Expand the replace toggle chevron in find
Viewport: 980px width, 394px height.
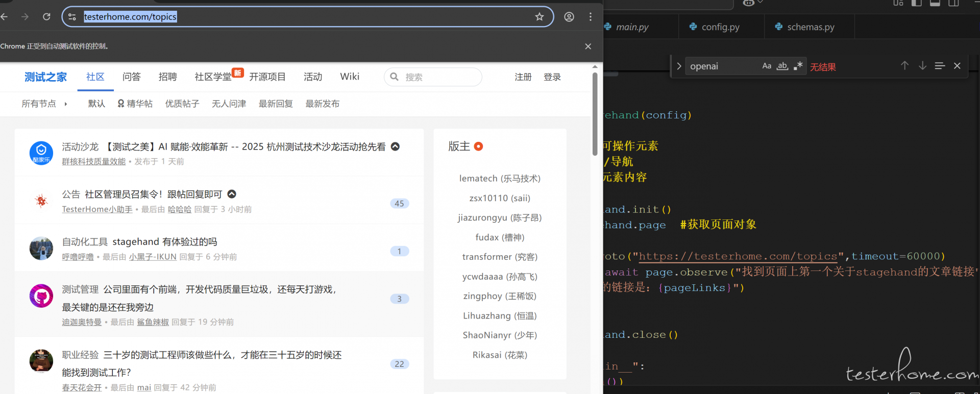pos(678,66)
